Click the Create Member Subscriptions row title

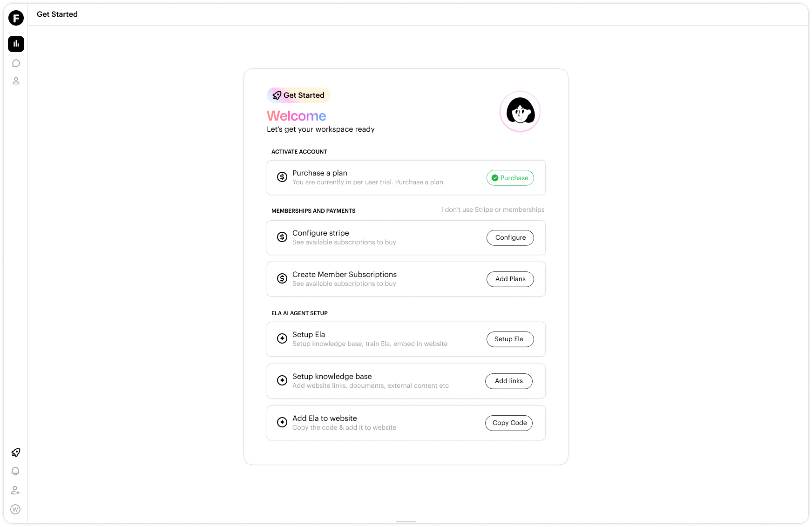[x=345, y=274]
